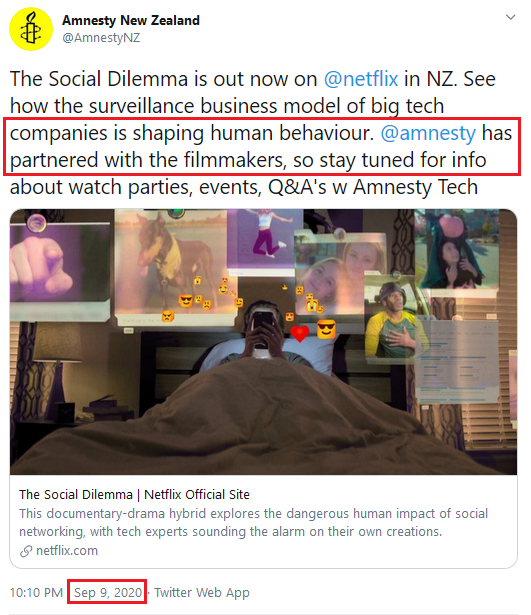This screenshot has width=531, height=615.
Task: Click the angry face emoji in image
Action: (167, 316)
